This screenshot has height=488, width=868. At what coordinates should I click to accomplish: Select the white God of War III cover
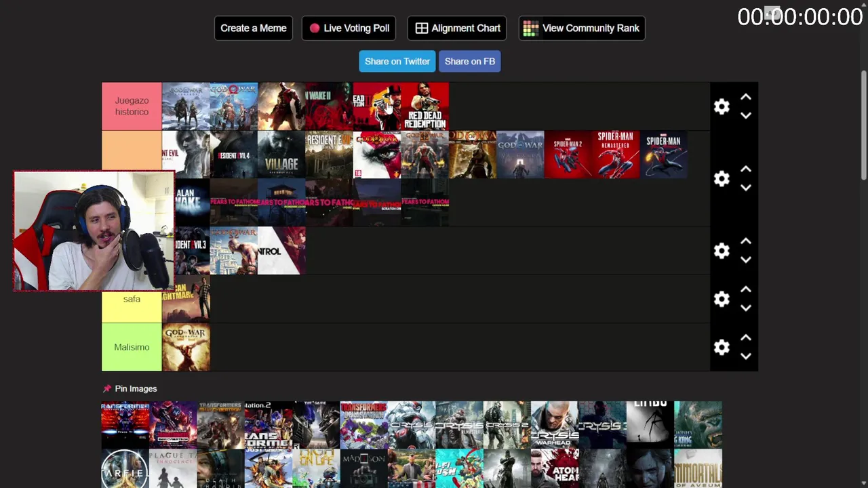pos(376,155)
